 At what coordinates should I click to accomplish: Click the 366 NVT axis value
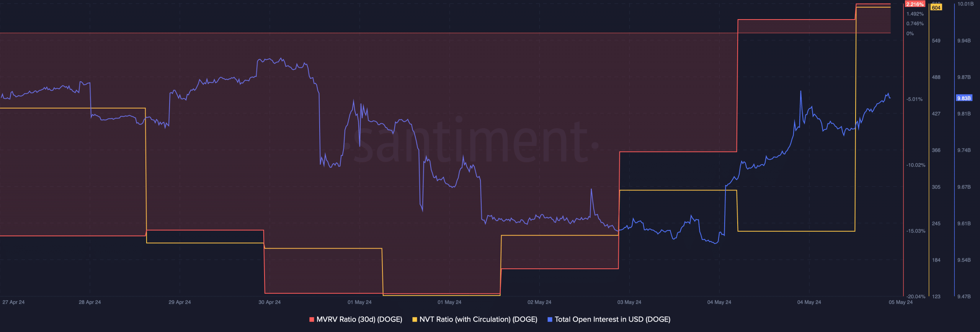tap(936, 150)
